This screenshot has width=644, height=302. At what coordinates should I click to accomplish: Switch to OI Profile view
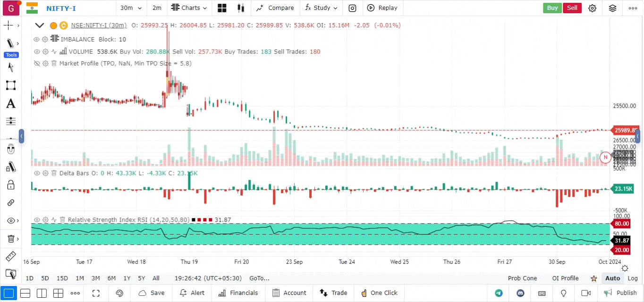click(565, 278)
